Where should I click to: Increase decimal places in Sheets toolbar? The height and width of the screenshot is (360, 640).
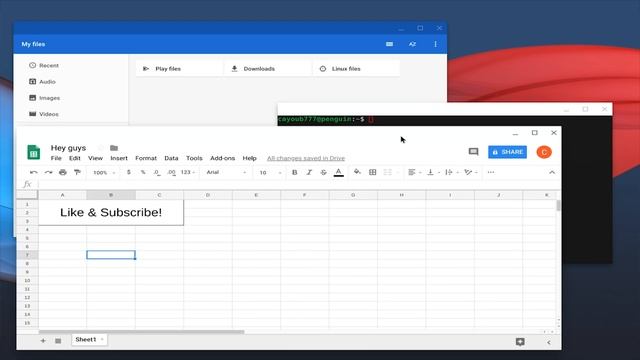(x=171, y=172)
